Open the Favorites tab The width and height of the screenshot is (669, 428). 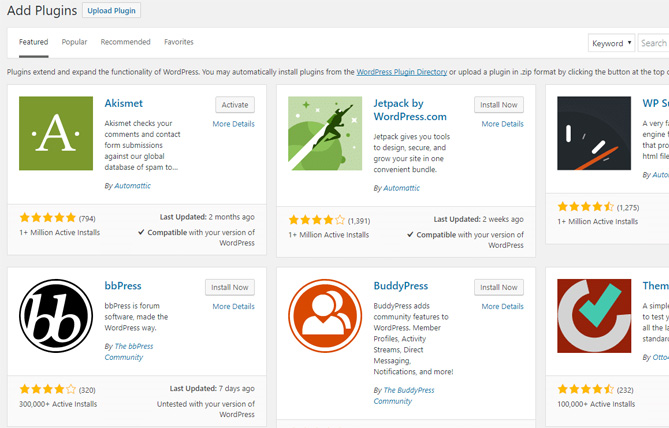[179, 42]
